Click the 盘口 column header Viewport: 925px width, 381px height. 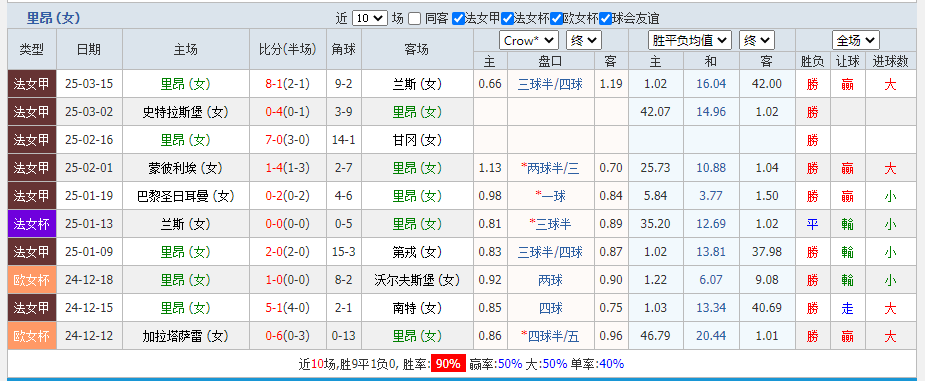(x=550, y=61)
